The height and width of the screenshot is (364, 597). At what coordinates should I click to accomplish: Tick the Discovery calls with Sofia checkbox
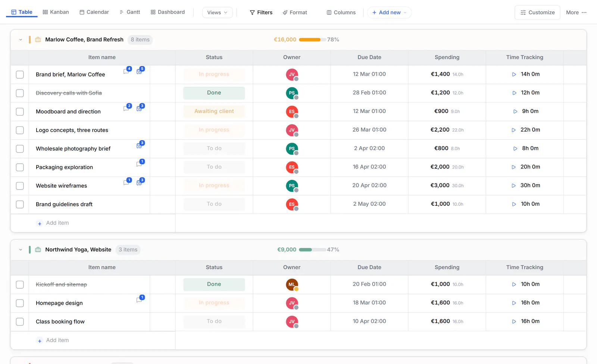tap(20, 93)
